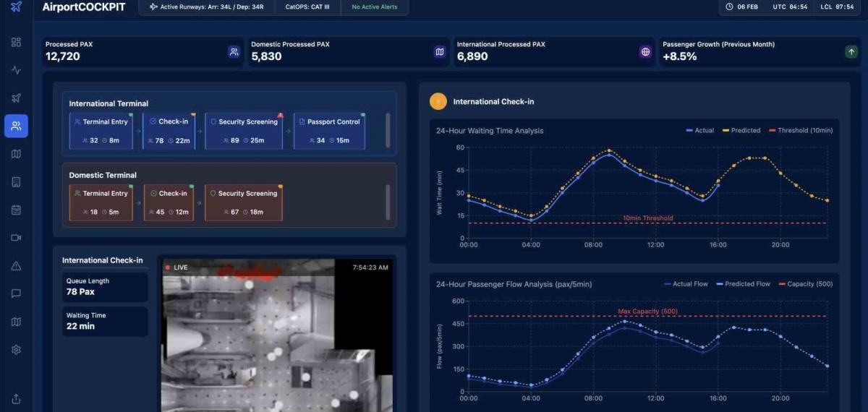Open the calendar schedule sidebar icon
Viewport: 868px width, 412px height.
coord(16,210)
